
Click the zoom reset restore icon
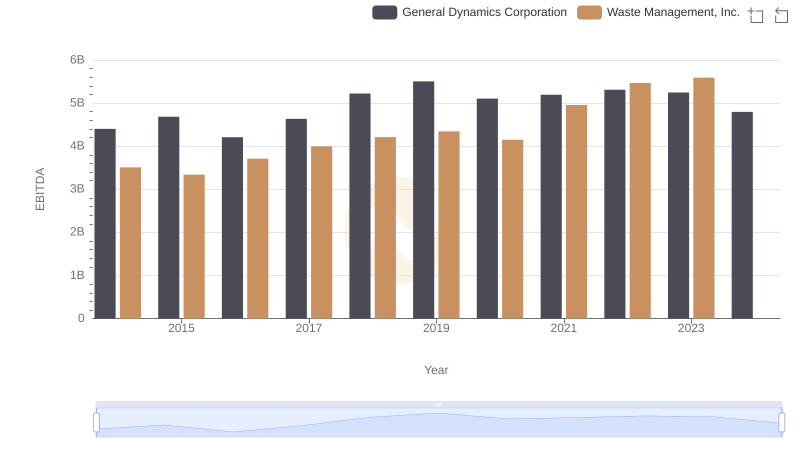coord(781,15)
